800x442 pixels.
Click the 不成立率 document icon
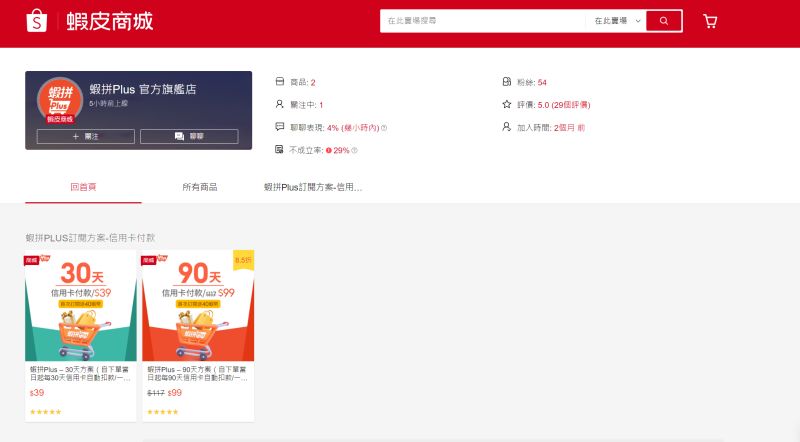(279, 149)
